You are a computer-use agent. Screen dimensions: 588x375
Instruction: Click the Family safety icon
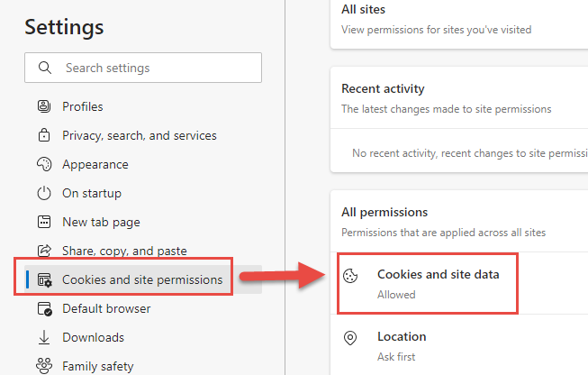coord(44,366)
